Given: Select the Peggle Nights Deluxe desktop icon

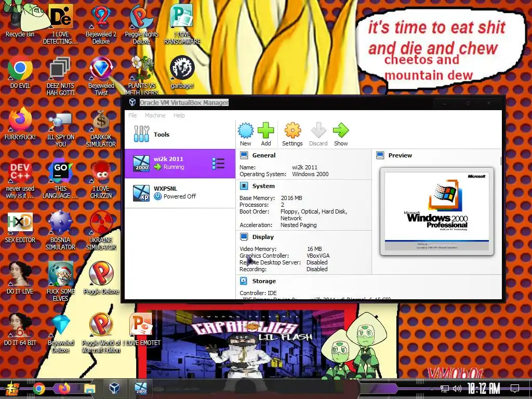Looking at the screenshot, I should 141,24.
